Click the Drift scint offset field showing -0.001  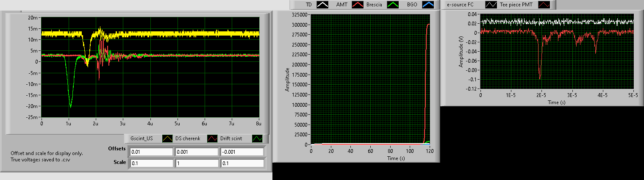tap(241, 152)
